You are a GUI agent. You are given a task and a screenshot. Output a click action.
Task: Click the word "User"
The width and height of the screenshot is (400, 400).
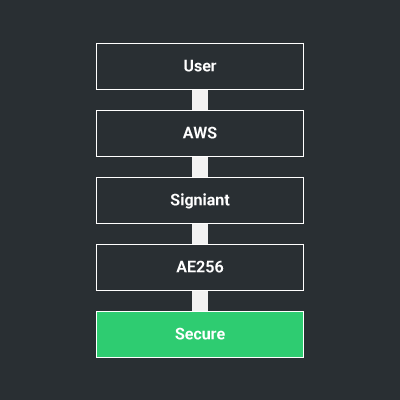point(200,66)
